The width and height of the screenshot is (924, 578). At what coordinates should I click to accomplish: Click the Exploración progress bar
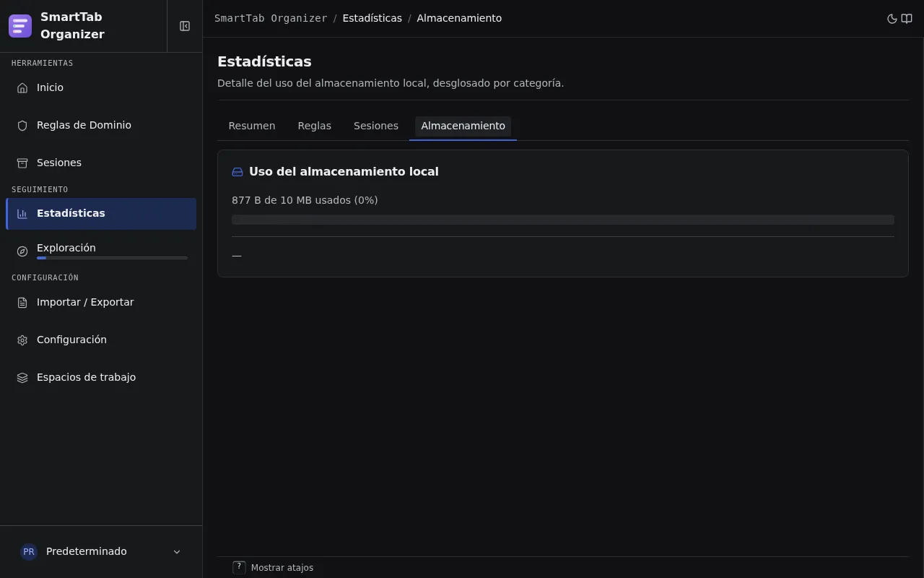point(112,258)
